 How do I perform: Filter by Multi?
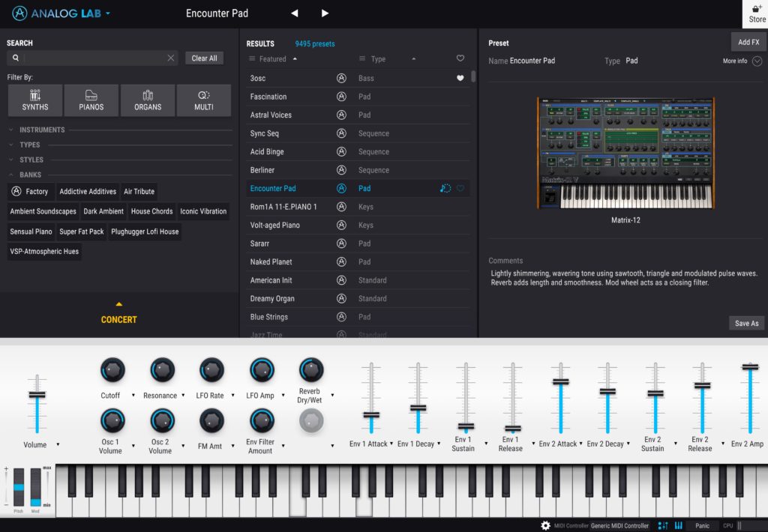(x=204, y=100)
